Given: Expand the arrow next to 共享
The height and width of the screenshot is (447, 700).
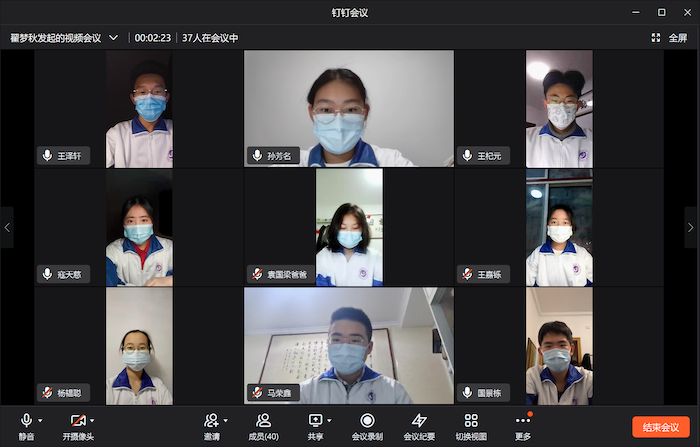Looking at the screenshot, I should point(330,420).
